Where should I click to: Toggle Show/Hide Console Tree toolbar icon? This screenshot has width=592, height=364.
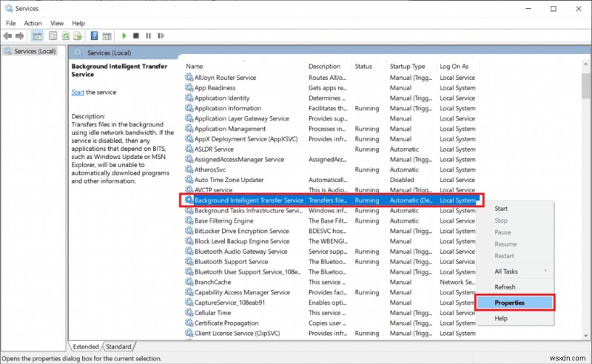(x=36, y=36)
